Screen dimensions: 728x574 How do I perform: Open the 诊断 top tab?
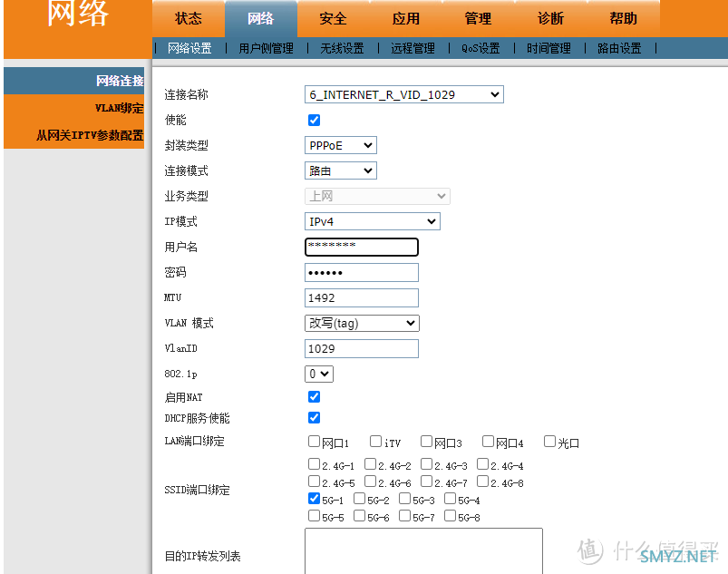coord(550,18)
